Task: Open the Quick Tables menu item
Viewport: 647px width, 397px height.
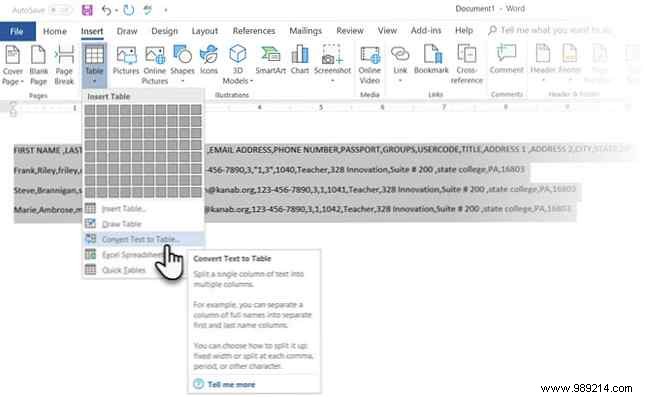Action: [143, 270]
